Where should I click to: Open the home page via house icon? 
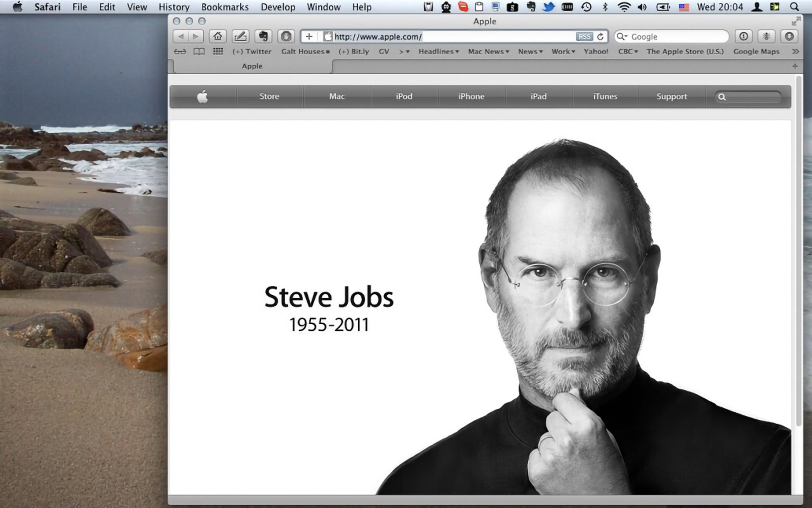217,36
